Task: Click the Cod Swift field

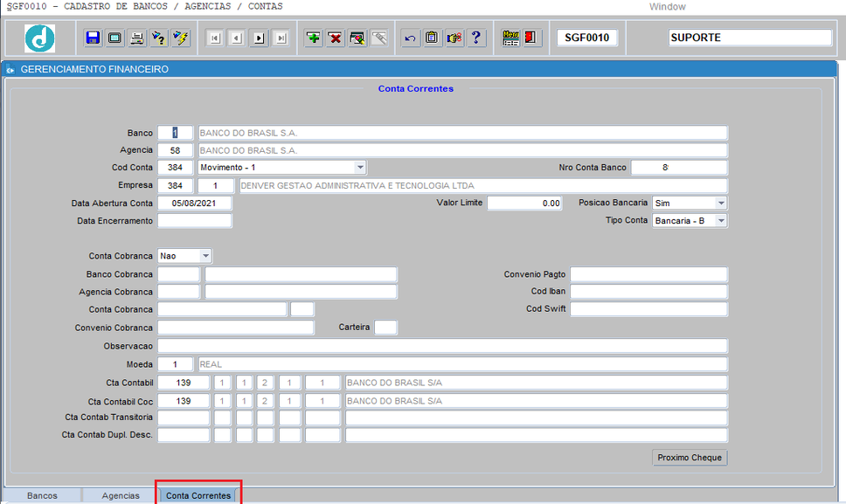Action: click(x=648, y=309)
